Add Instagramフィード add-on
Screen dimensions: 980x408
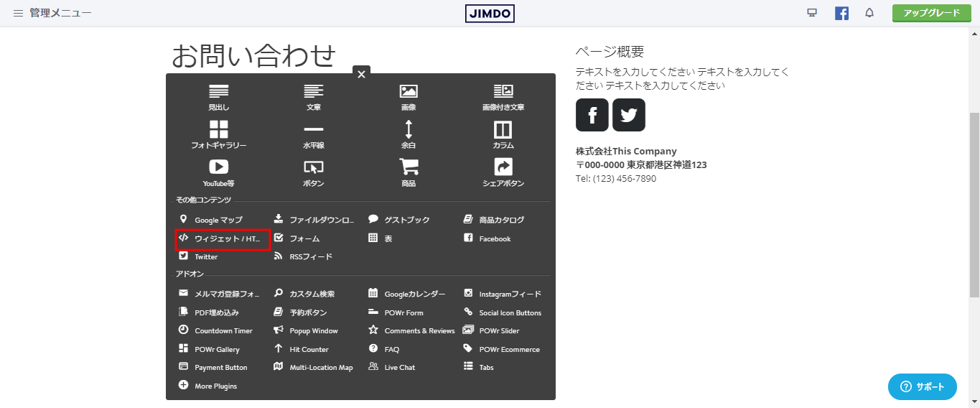[504, 294]
